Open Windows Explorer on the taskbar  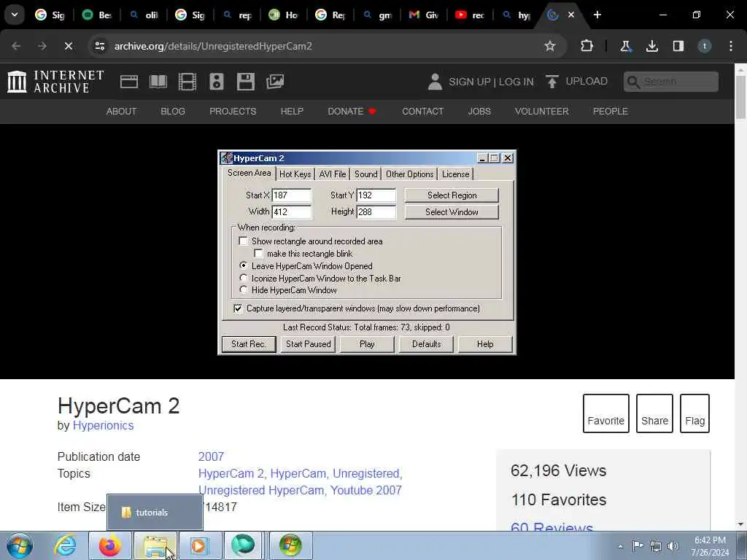point(155,545)
